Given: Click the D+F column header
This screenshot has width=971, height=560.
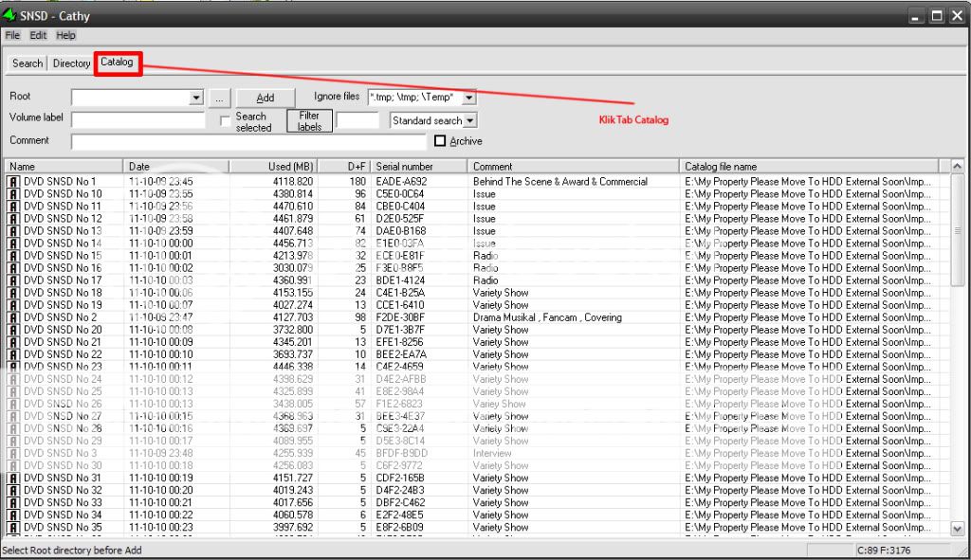Looking at the screenshot, I should [344, 167].
